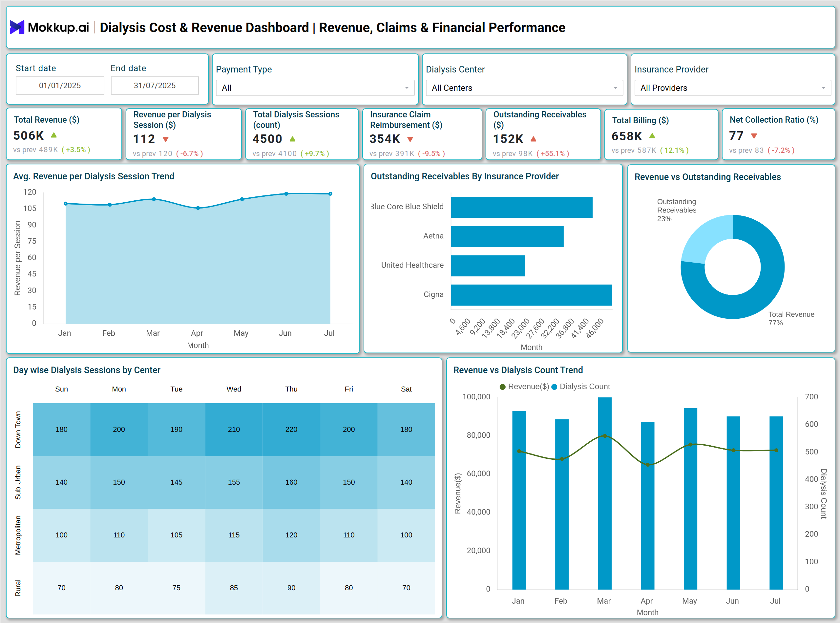Click the All Centers dropdown arrow
The image size is (840, 623).
616,88
